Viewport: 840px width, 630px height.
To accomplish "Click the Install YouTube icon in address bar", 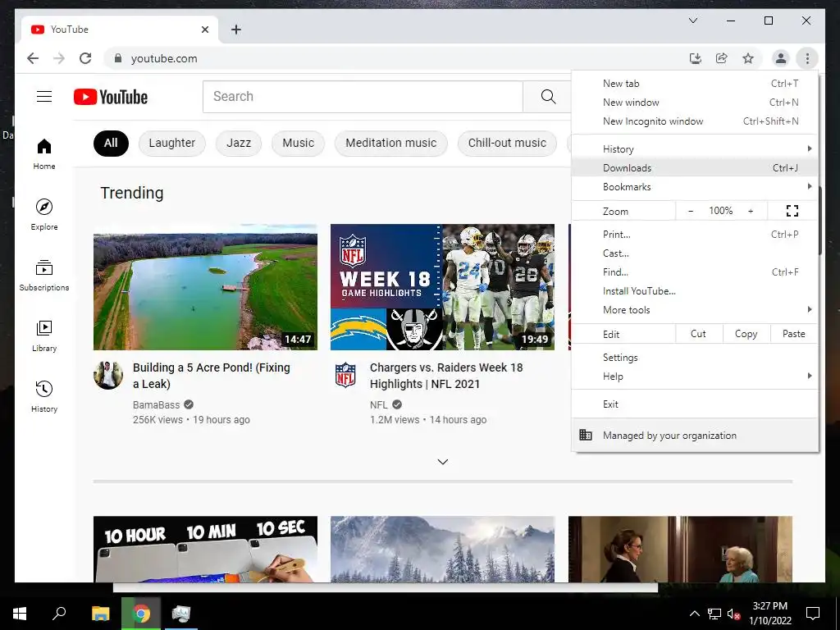I will click(696, 58).
